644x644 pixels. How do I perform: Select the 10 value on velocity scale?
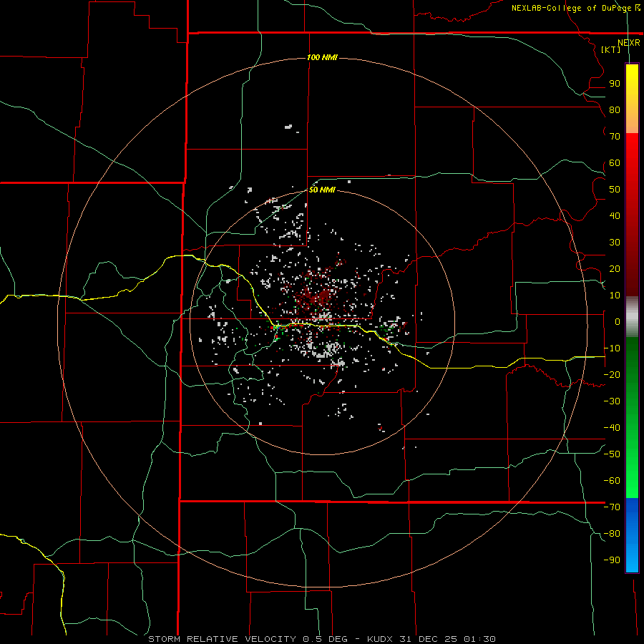coord(615,296)
